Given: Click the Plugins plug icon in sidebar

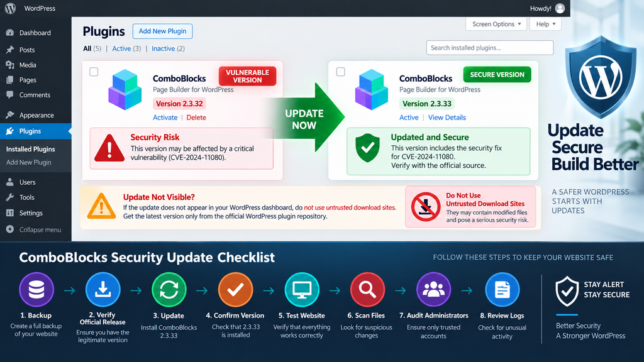Looking at the screenshot, I should click(x=10, y=131).
